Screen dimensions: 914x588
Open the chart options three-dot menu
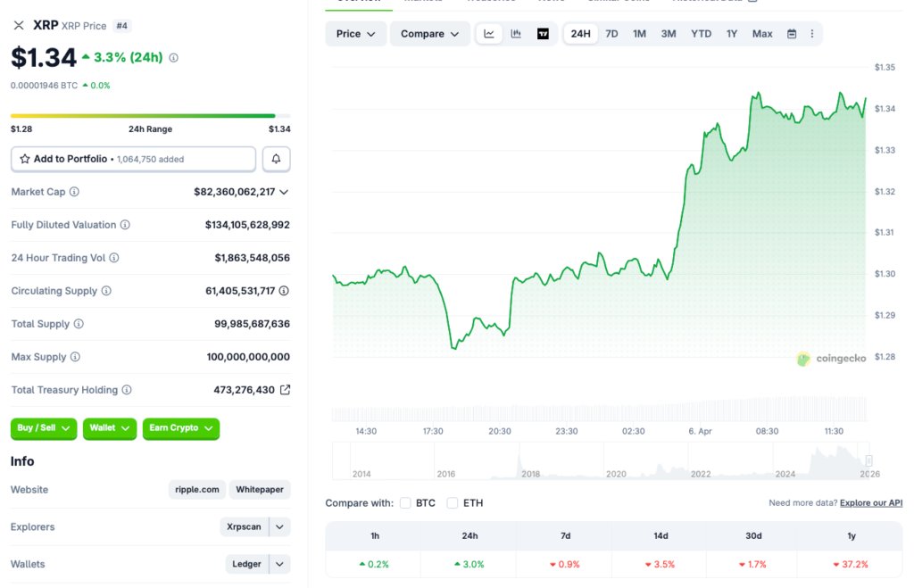pos(811,32)
